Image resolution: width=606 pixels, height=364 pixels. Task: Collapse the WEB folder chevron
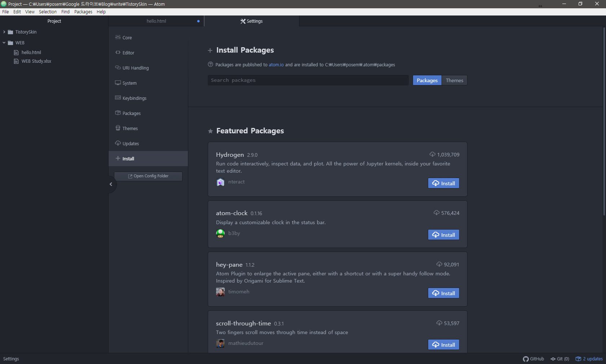[x=4, y=43]
